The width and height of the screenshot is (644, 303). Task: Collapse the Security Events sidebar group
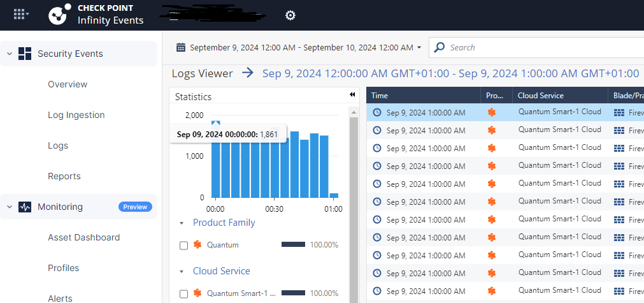(x=9, y=54)
